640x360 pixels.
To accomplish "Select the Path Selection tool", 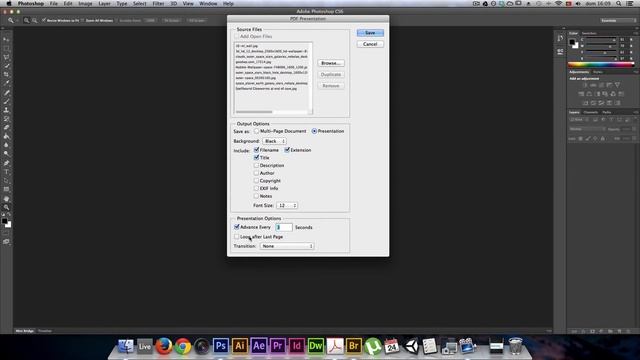I will coord(6,180).
